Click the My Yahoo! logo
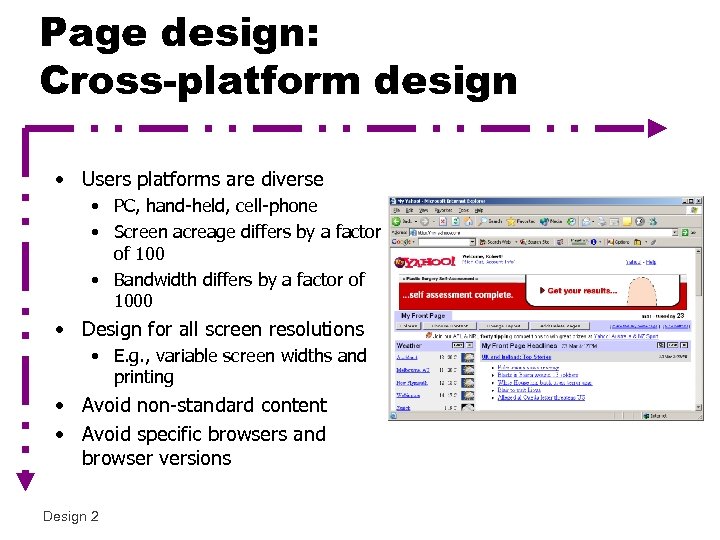Screen dimensions: 720x540 424,262
